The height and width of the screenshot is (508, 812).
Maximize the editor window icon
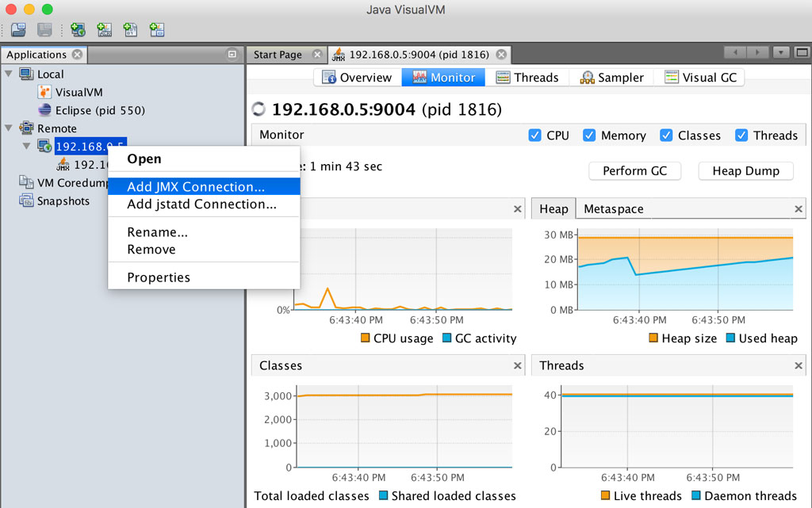coord(802,52)
